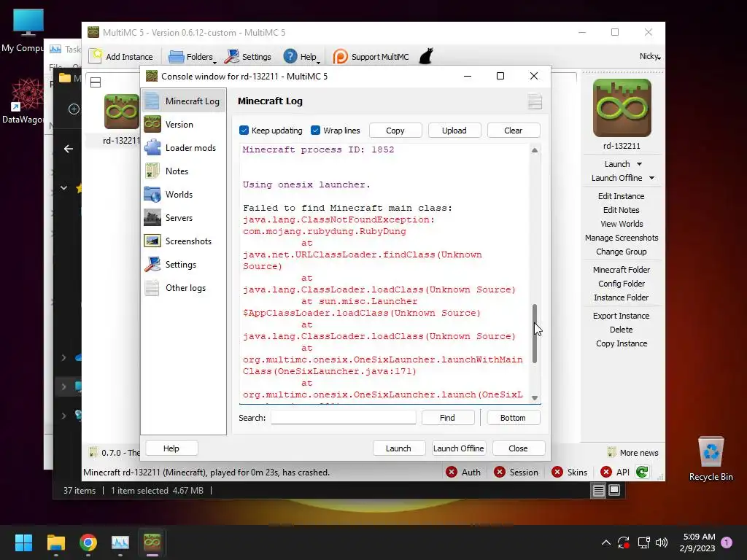Click the log scrollbar up arrow
Screen dimensions: 747x560
coord(535,150)
